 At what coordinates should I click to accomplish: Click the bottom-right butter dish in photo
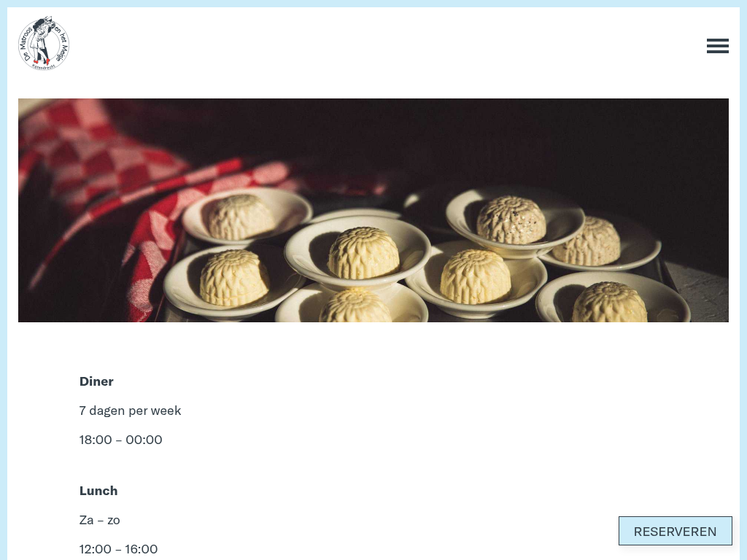(x=612, y=297)
